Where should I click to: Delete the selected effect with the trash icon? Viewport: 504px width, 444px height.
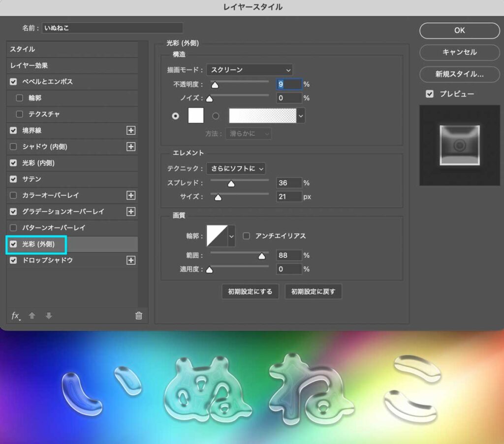pyautogui.click(x=139, y=316)
